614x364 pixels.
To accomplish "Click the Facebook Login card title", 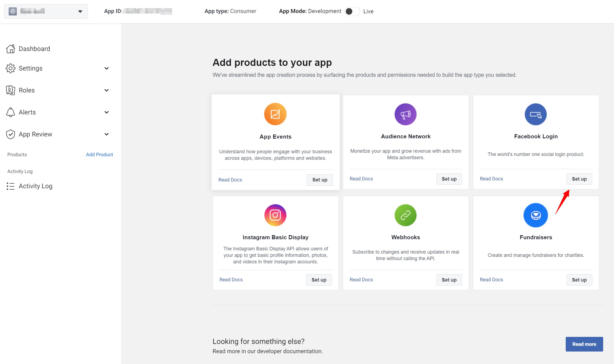I will pos(536,136).
